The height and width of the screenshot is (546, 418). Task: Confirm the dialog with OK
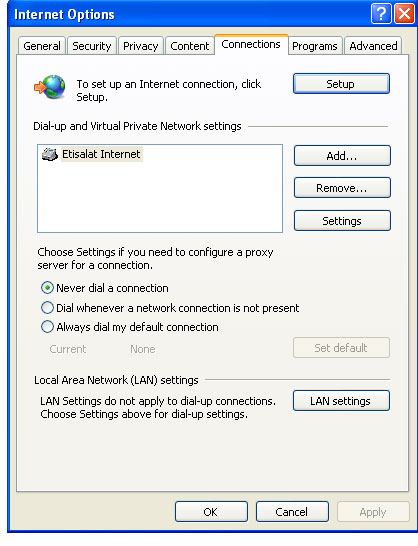coord(211,512)
